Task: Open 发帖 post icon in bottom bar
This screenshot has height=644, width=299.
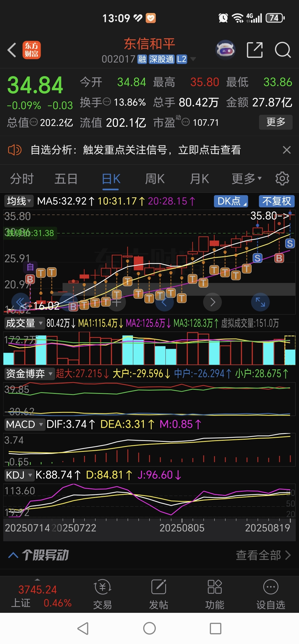Action: point(159,594)
